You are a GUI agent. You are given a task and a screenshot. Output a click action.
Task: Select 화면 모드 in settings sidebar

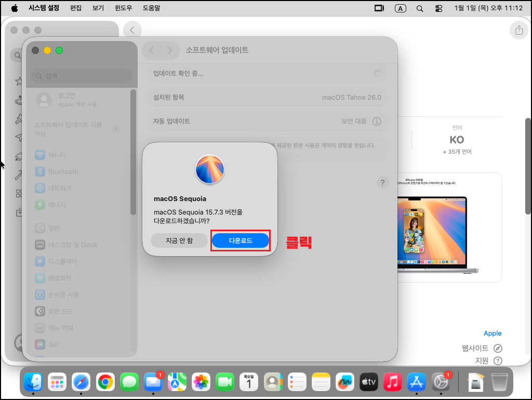tap(78, 311)
